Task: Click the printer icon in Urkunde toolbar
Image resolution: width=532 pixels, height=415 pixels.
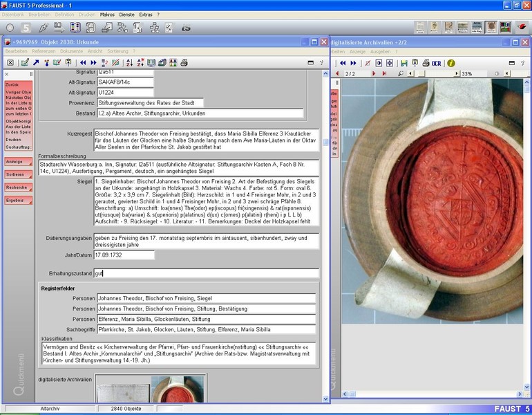Action: click(184, 62)
